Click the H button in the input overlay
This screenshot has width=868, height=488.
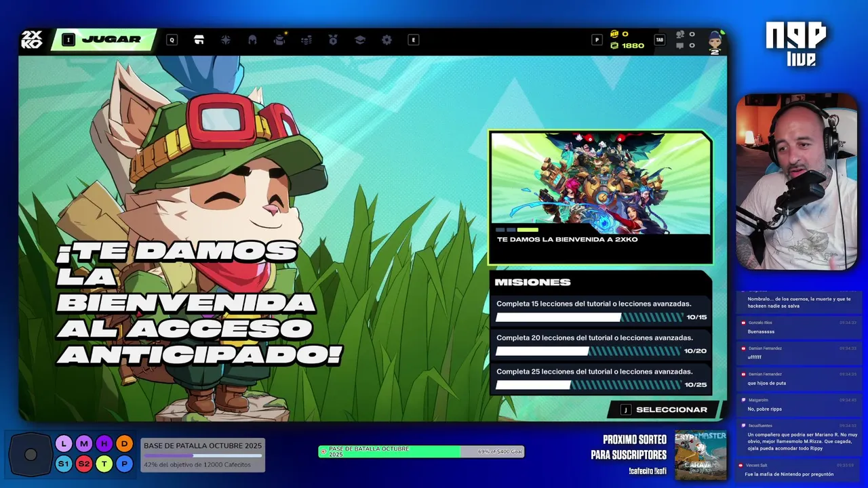point(104,444)
